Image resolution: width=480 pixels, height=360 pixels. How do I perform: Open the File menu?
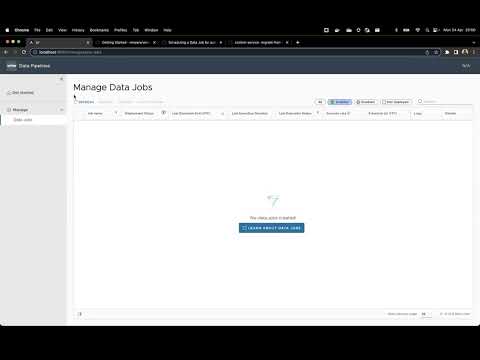coord(37,30)
